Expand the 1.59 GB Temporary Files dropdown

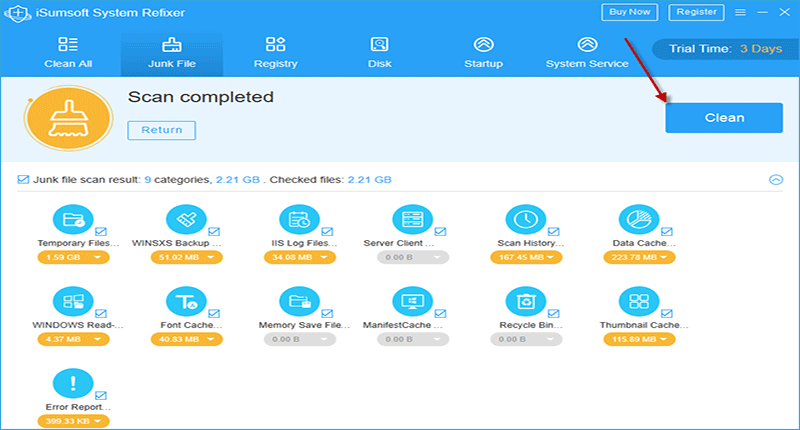click(73, 258)
